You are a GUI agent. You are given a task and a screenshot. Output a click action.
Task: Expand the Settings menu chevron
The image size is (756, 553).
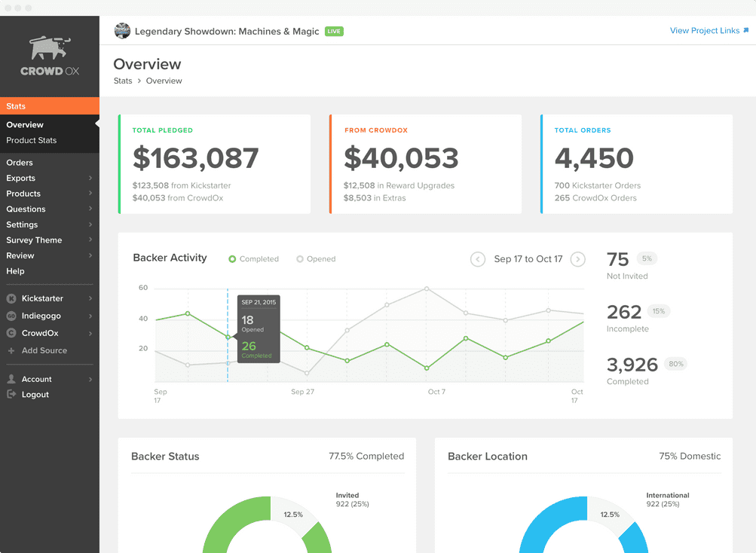pyautogui.click(x=90, y=225)
